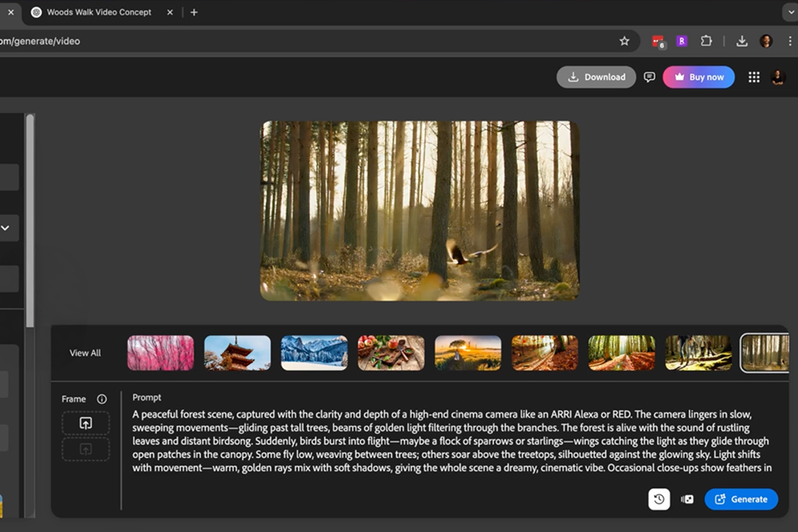The height and width of the screenshot is (532, 798).
Task: Click the Frame info icon
Action: tap(101, 399)
